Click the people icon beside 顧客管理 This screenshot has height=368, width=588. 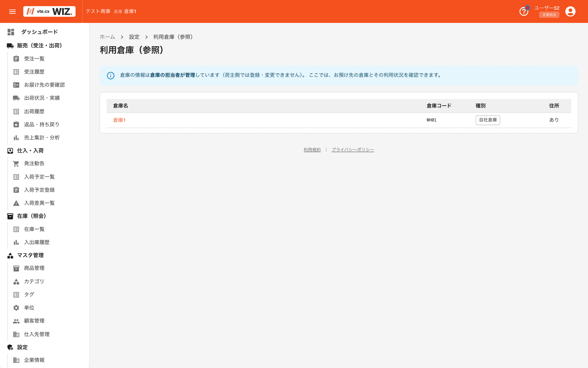tap(16, 321)
